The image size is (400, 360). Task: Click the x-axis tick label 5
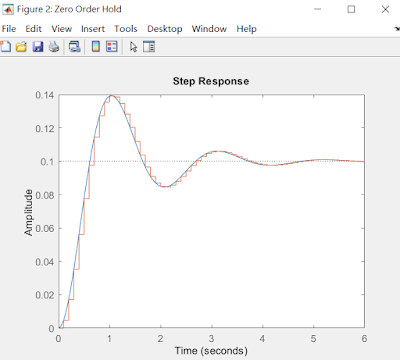pyautogui.click(x=313, y=339)
